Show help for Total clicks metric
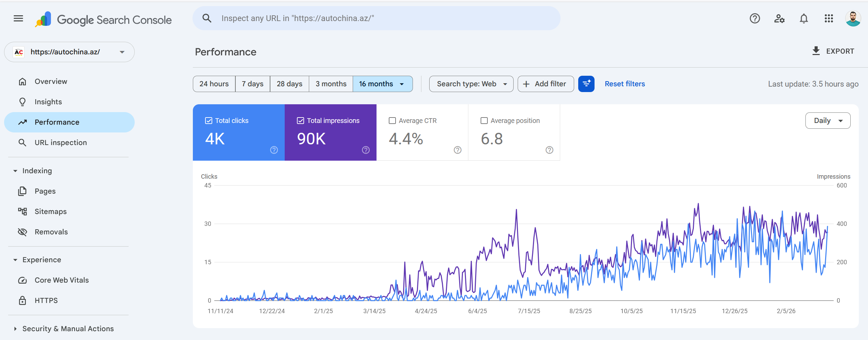This screenshot has width=868, height=340. coord(274,150)
